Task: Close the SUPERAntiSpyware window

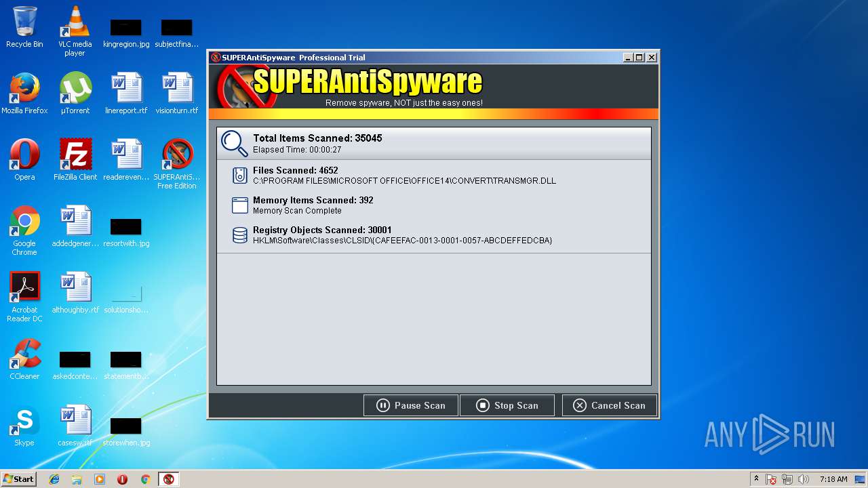Action: [x=652, y=58]
